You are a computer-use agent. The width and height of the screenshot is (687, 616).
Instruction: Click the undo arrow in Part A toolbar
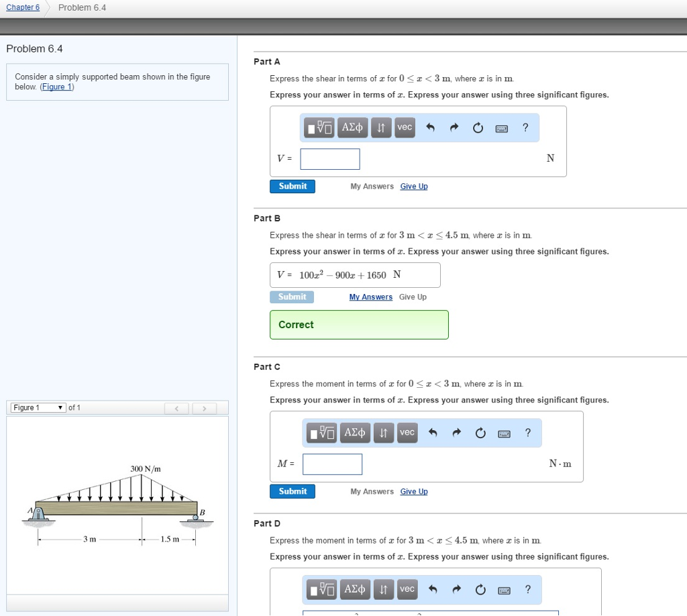430,127
